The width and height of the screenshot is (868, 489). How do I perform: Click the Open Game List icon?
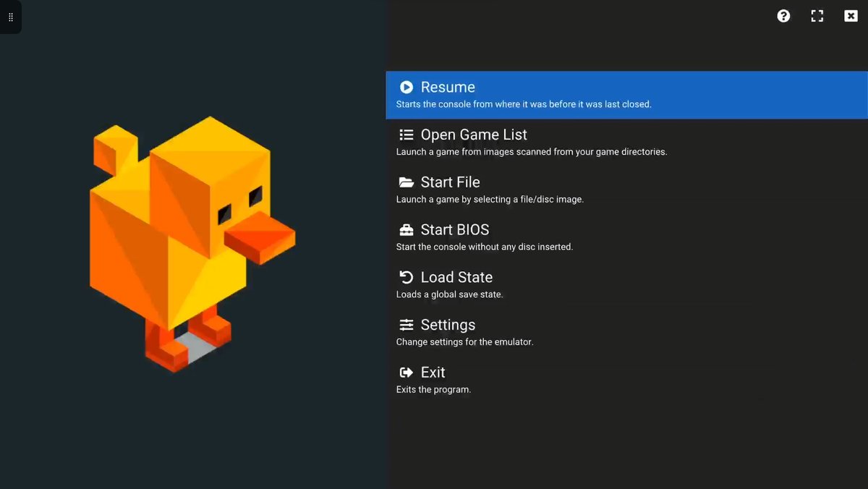pyautogui.click(x=407, y=135)
